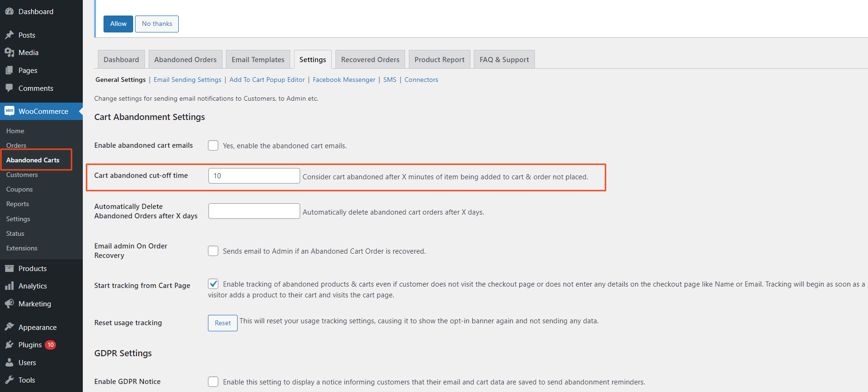The height and width of the screenshot is (392, 868).
Task: Click the Pages icon in sidebar
Action: (9, 70)
